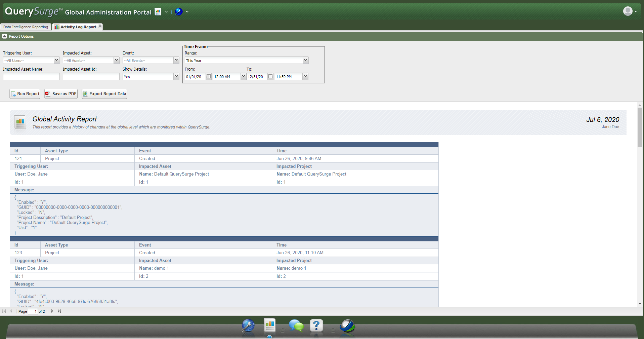Click Impacted Asset Name: demo 1
The image size is (644, 339).
point(154,268)
